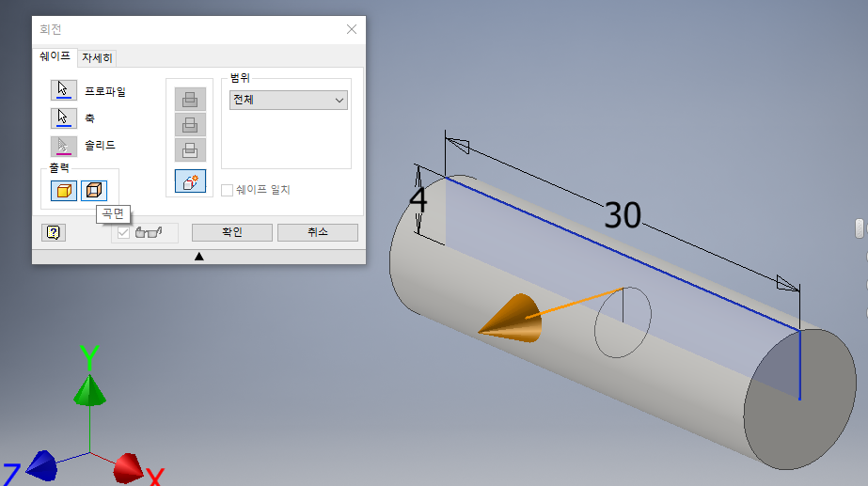Select the Join operation icon

pyautogui.click(x=190, y=99)
